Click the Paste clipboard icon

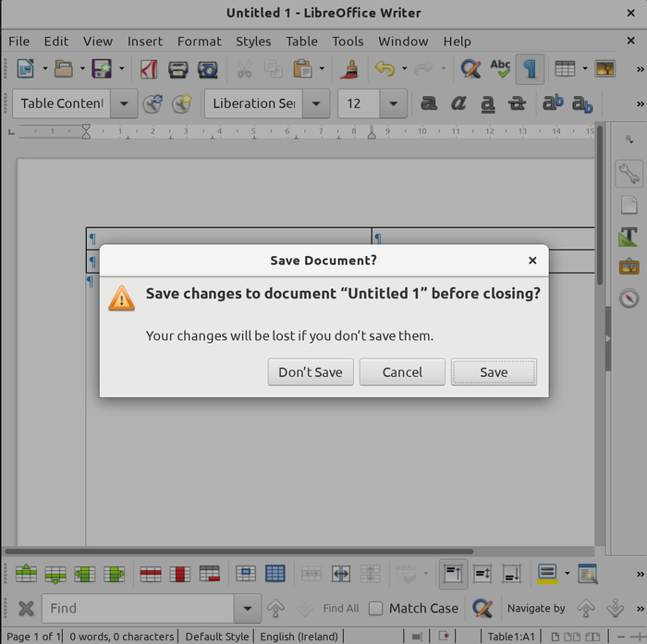click(302, 68)
